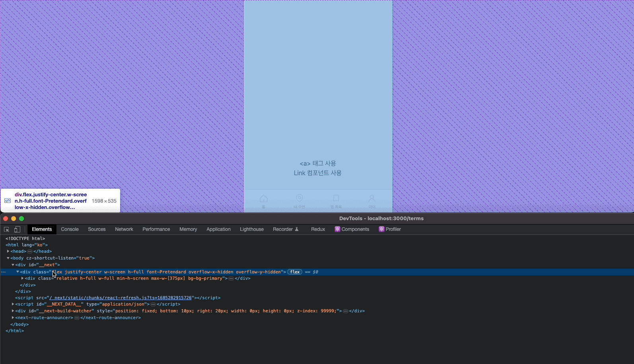Toggle the device toolbar icon
This screenshot has height=364, width=634.
[17, 229]
